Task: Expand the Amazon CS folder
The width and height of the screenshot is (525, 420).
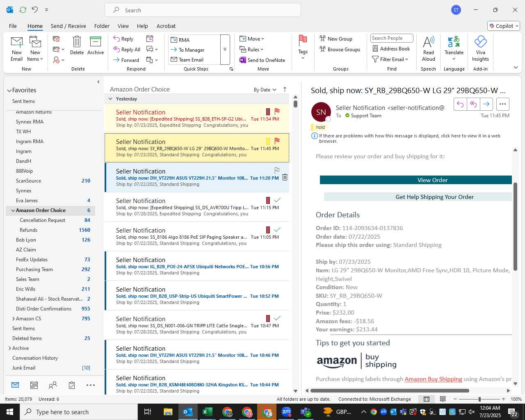Action: pos(14,319)
